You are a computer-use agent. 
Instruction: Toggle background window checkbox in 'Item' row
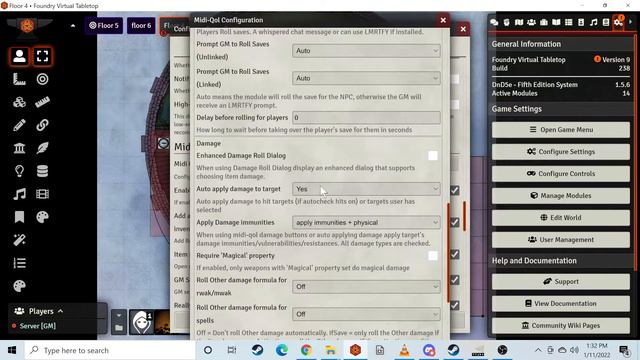coord(455,254)
